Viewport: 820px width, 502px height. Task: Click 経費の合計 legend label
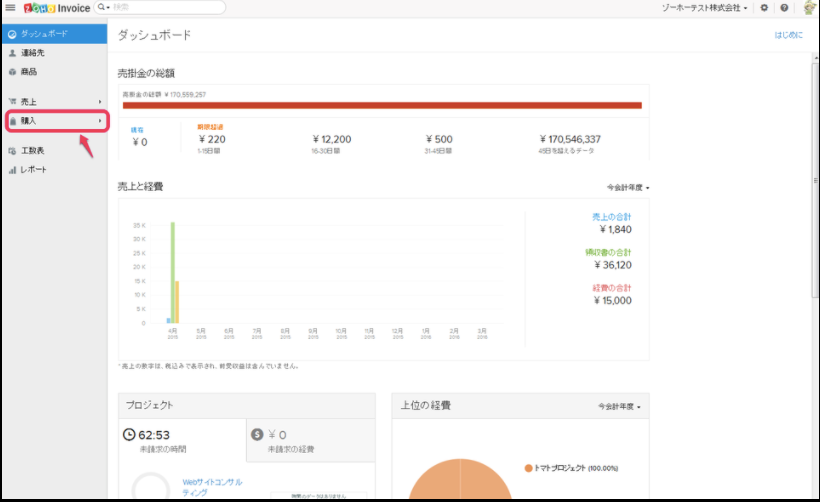coord(611,288)
